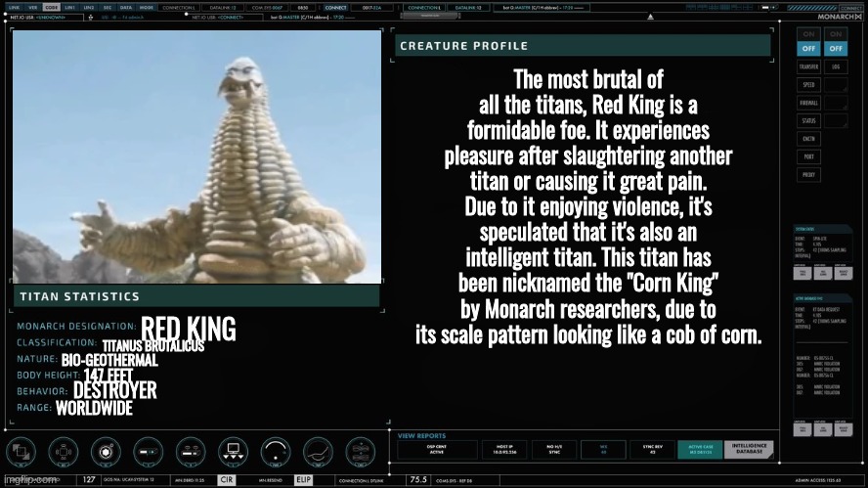Switch the right toggle to OFF
868x488 pixels.
click(836, 49)
